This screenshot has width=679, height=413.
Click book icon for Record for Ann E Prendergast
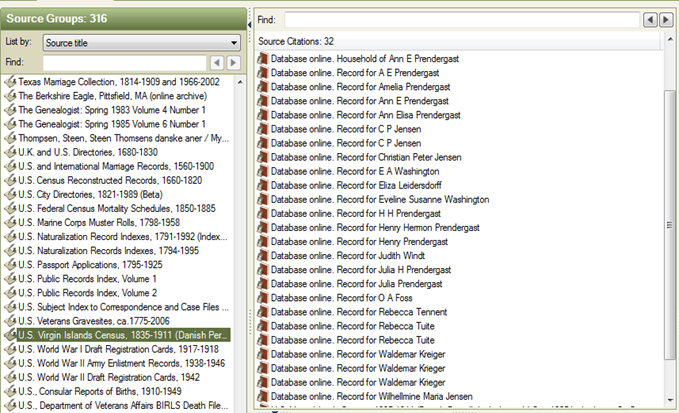(x=262, y=101)
